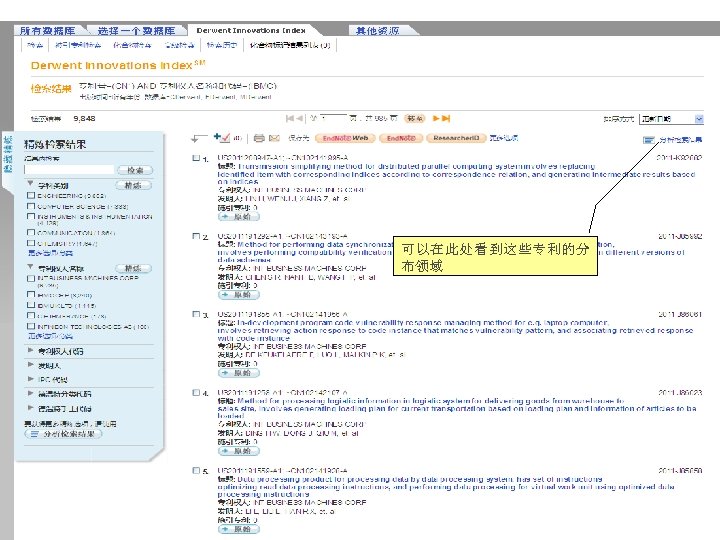Viewport: 720px width, 540px height.
Task: Open the sort order dropdown
Action: (x=671, y=119)
